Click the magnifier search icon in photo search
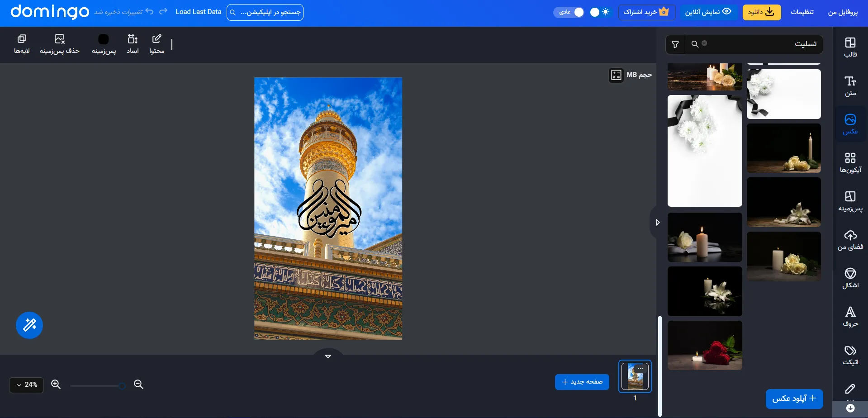The height and width of the screenshot is (418, 868). tap(695, 44)
